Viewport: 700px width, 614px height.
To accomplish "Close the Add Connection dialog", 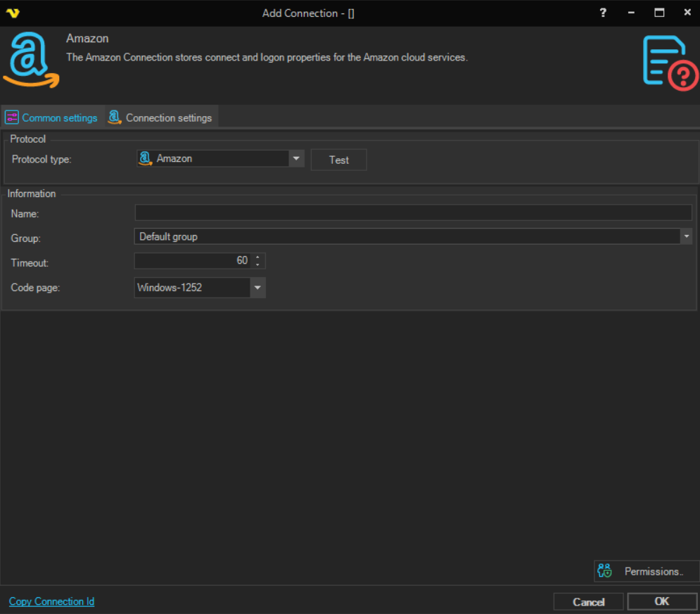I will coord(687,13).
